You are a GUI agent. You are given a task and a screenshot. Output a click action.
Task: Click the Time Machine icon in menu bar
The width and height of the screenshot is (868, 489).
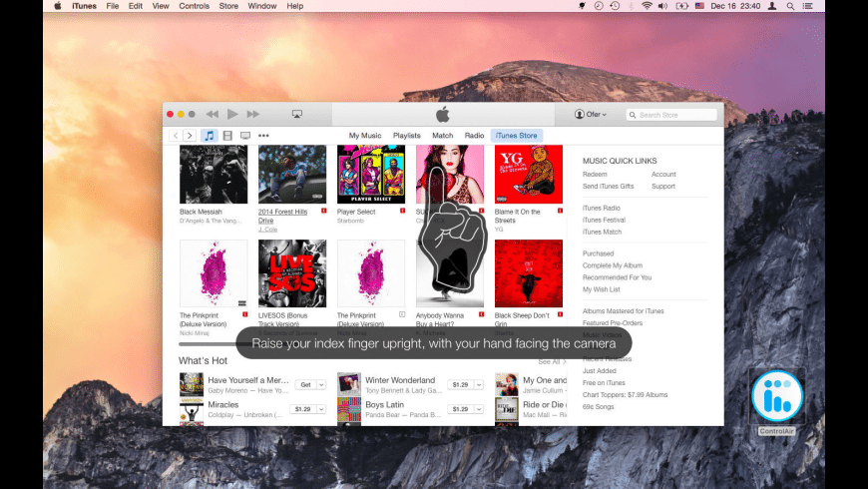coord(615,6)
